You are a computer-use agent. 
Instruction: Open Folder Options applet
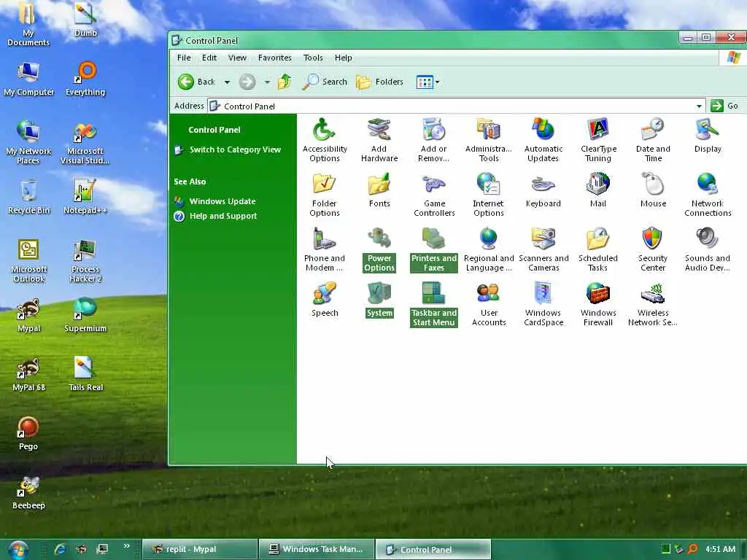coord(325,195)
